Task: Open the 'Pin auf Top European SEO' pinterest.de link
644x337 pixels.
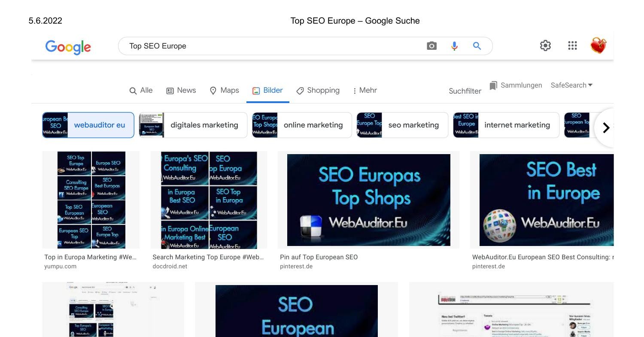Action: point(319,257)
